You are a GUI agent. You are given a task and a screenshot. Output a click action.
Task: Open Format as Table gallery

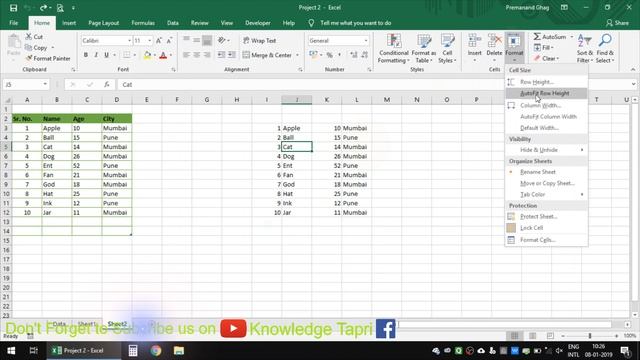[424, 49]
